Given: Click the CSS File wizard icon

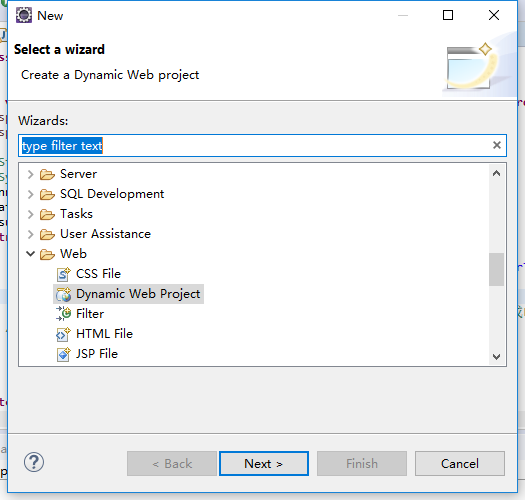Looking at the screenshot, I should pyautogui.click(x=63, y=274).
